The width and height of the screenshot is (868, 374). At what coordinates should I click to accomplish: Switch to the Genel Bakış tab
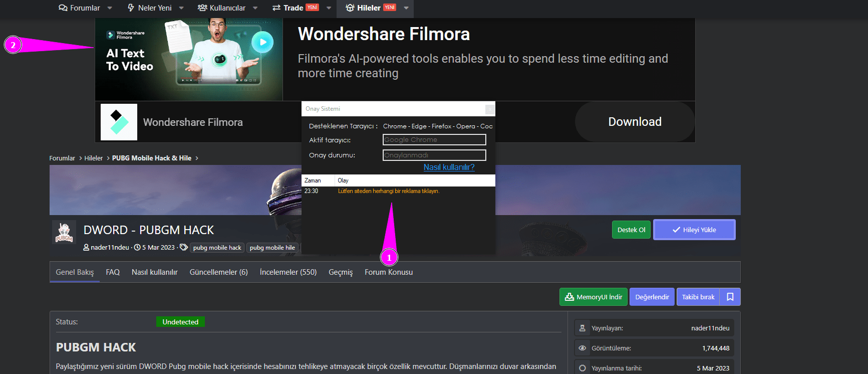pyautogui.click(x=75, y=272)
